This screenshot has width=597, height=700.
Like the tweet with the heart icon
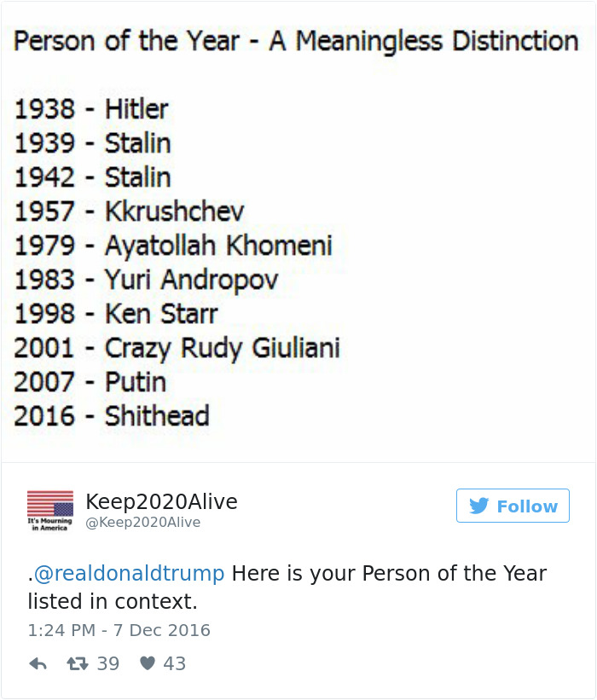[148, 663]
